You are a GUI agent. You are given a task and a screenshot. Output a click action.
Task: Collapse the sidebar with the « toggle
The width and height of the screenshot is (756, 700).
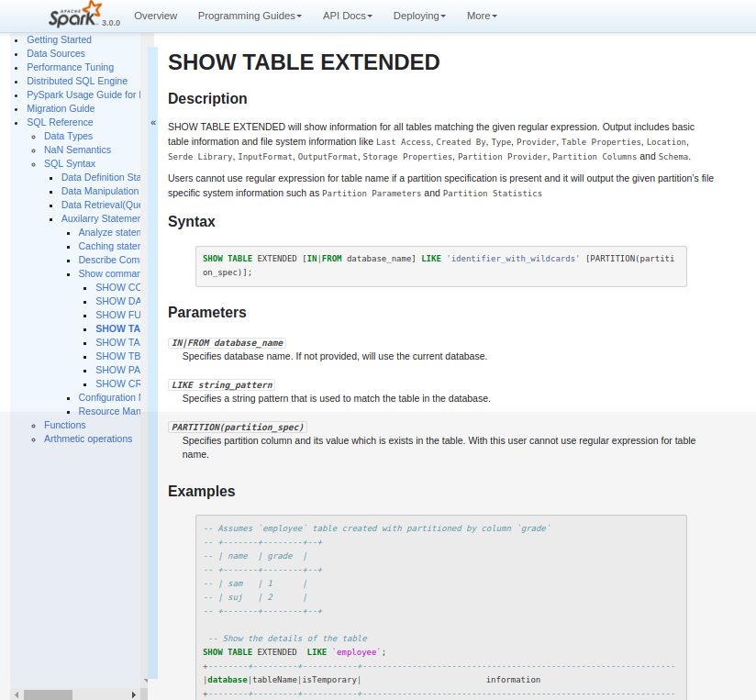(x=153, y=122)
